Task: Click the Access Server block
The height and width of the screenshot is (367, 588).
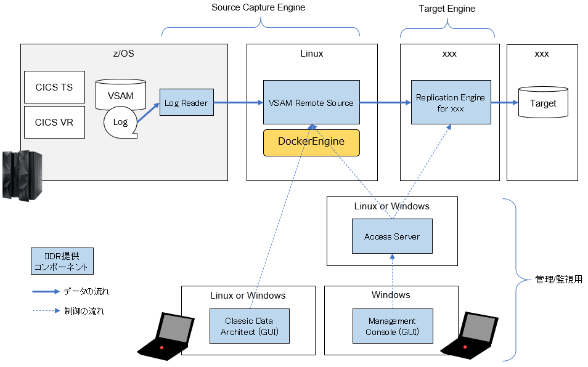Action: 392,236
